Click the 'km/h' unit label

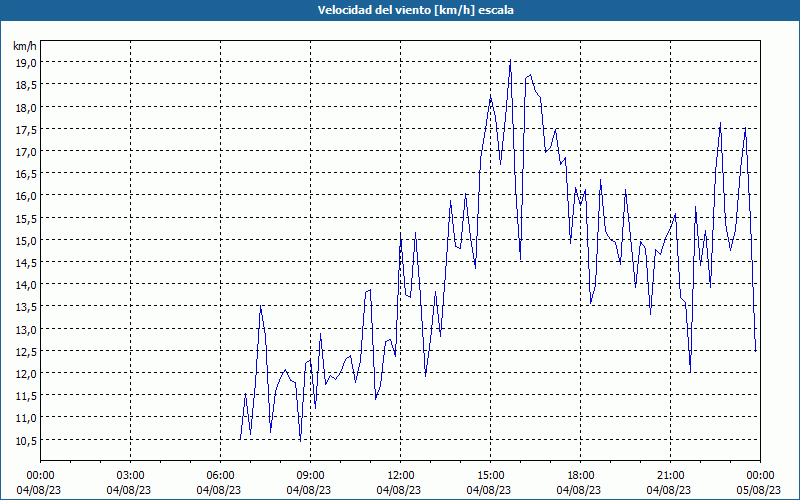pyautogui.click(x=24, y=46)
